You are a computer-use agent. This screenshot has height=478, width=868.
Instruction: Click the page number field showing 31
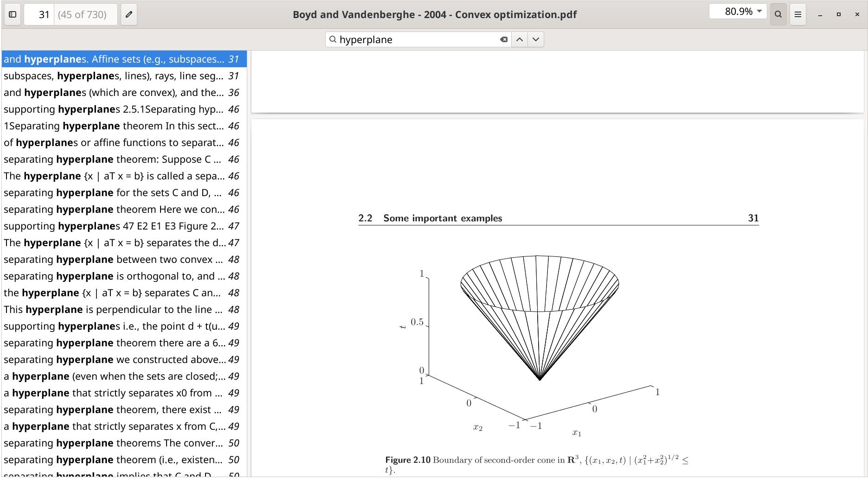point(39,14)
